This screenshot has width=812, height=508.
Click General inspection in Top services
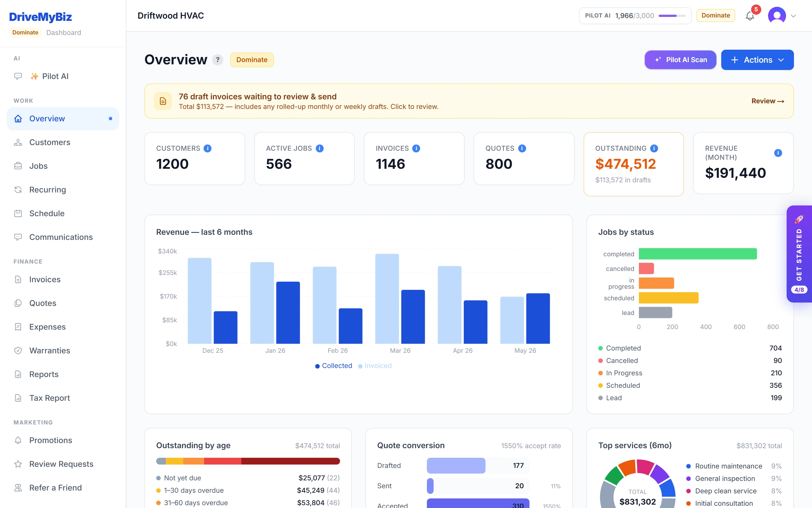tap(734, 478)
